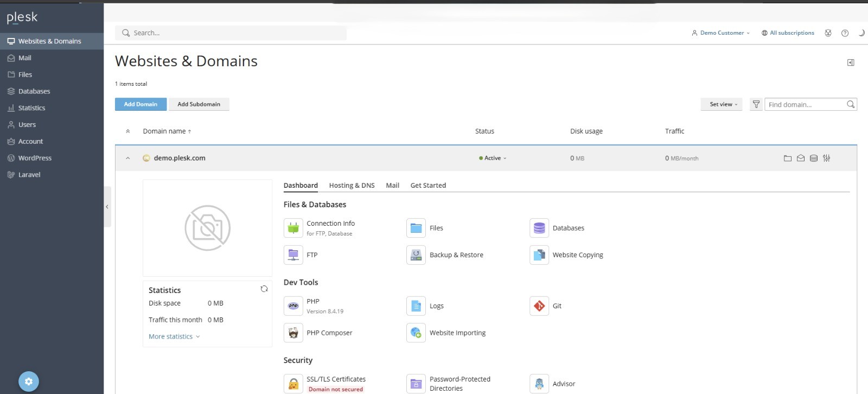
Task: Open the FTP access icon
Action: coord(293,255)
